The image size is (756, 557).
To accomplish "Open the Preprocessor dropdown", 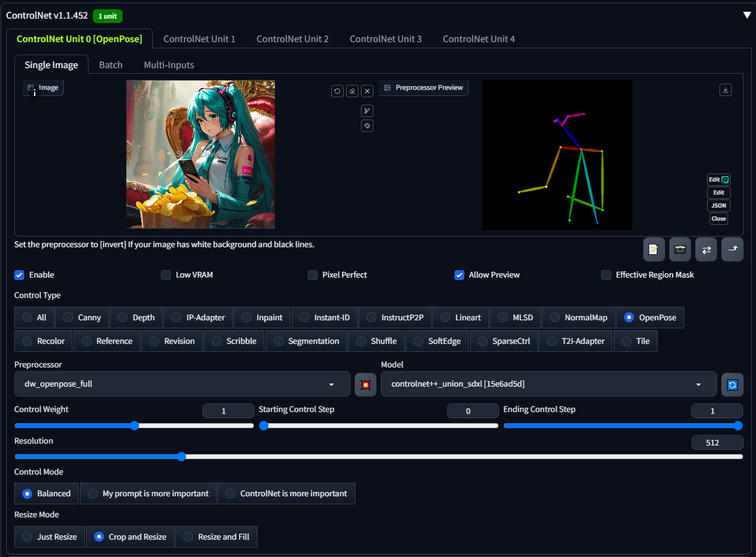I will [182, 384].
